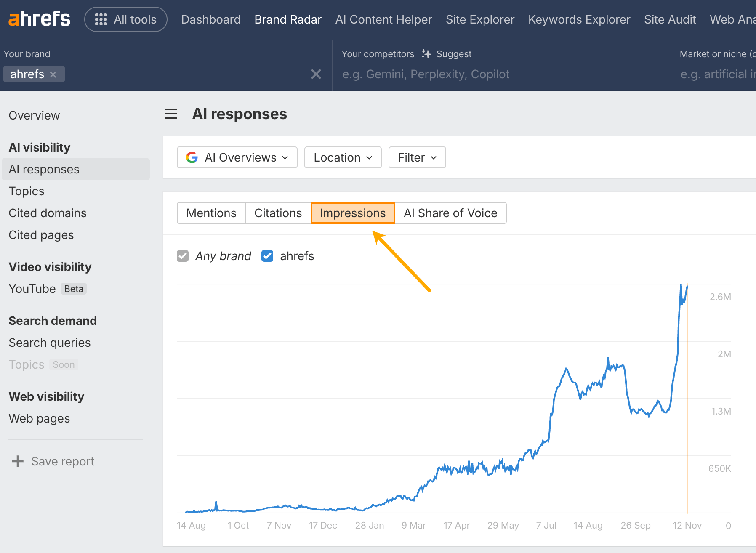Remove the ahrefs brand chip

[x=53, y=74]
